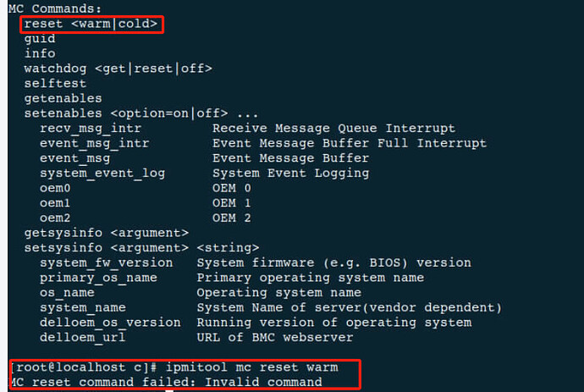Click the 'oem1' option text
This screenshot has height=392, width=584.
pyautogui.click(x=55, y=203)
